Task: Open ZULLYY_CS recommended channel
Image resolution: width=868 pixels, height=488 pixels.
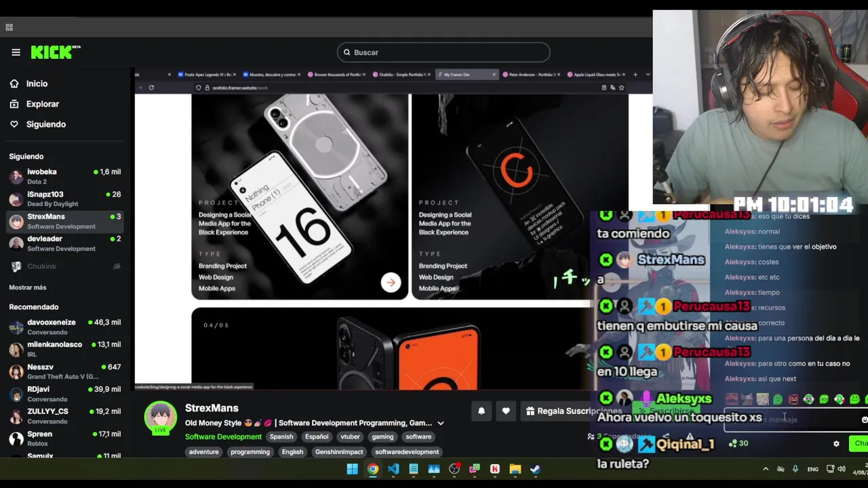Action: tap(65, 415)
